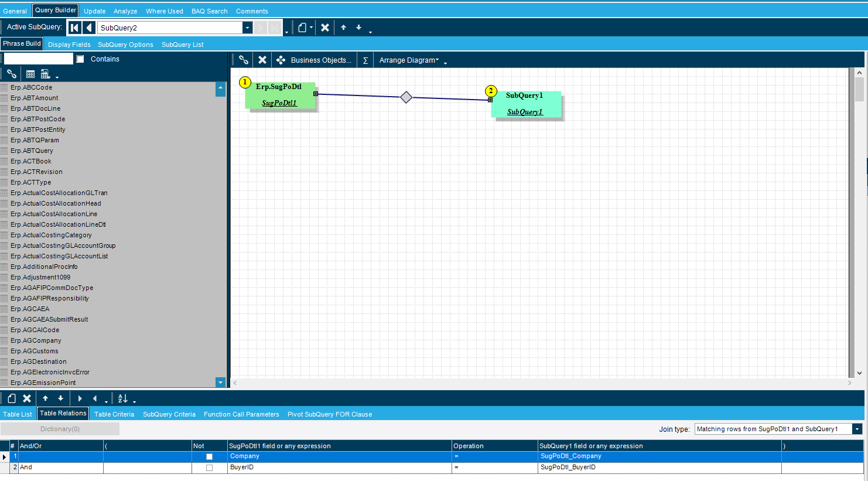Click the And cell in relation row 2

[x=61, y=468]
